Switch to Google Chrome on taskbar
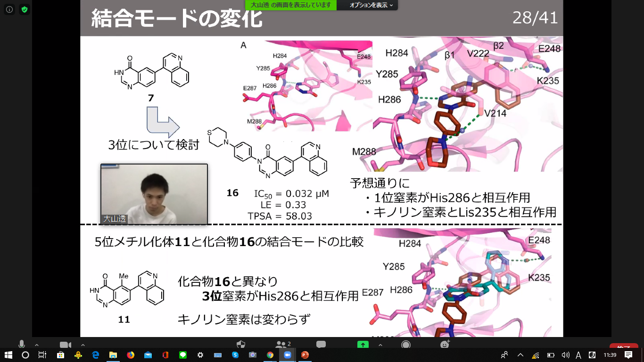Screen dimensions: 644x362 pos(270,355)
